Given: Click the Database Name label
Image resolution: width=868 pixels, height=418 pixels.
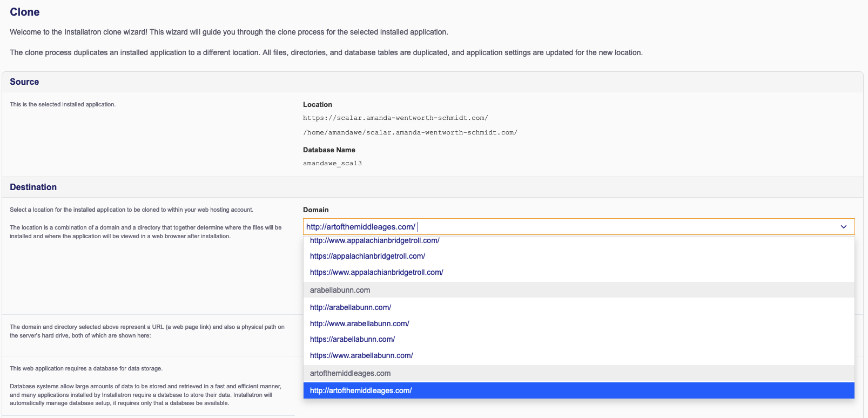Looking at the screenshot, I should [x=329, y=150].
